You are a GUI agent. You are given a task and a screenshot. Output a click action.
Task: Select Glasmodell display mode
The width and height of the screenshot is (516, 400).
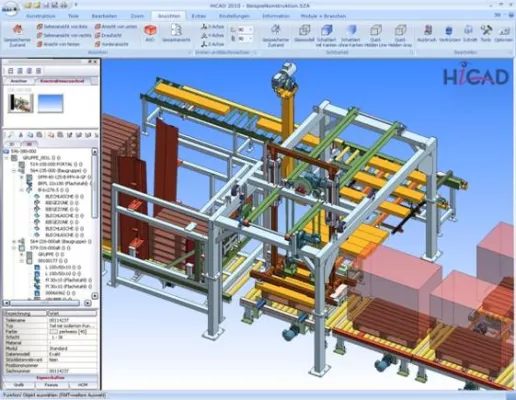click(304, 34)
